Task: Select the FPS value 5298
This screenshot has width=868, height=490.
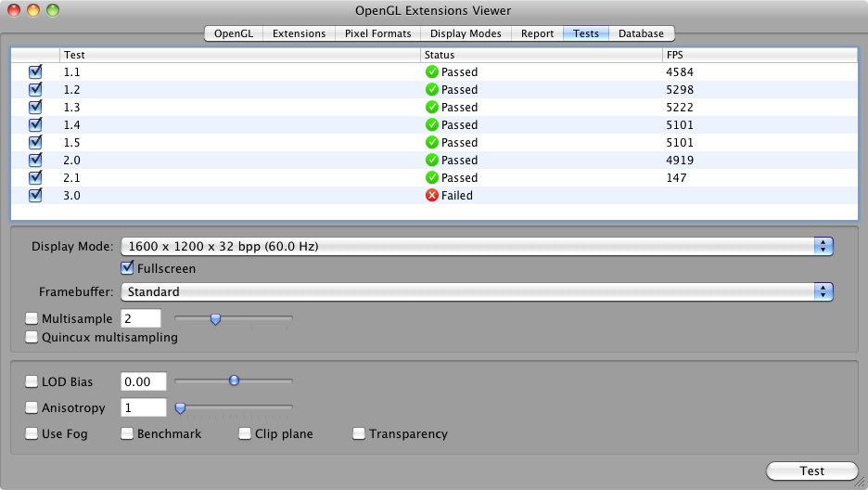Action: [x=680, y=90]
